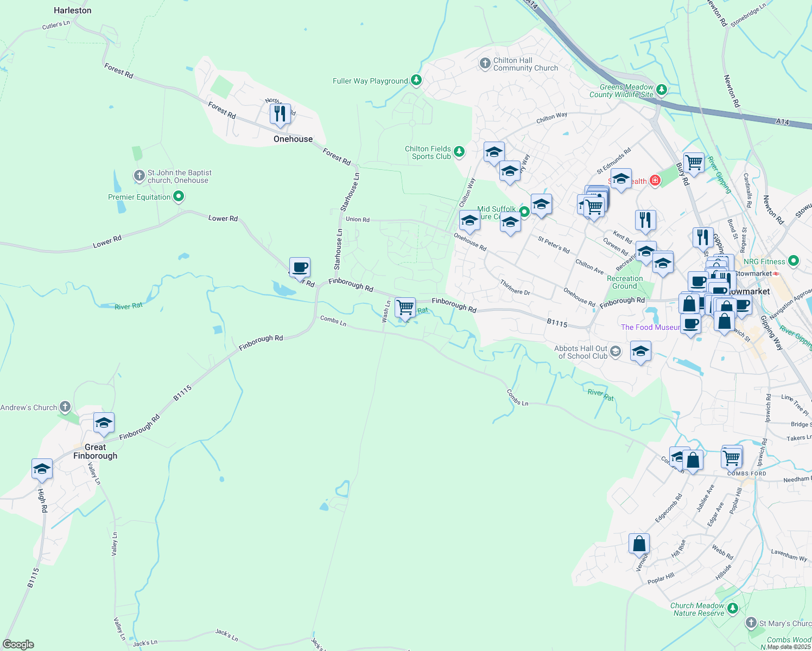Image resolution: width=812 pixels, height=651 pixels.
Task: Open the cafe marker on Lower Rd
Action: pyautogui.click(x=300, y=268)
